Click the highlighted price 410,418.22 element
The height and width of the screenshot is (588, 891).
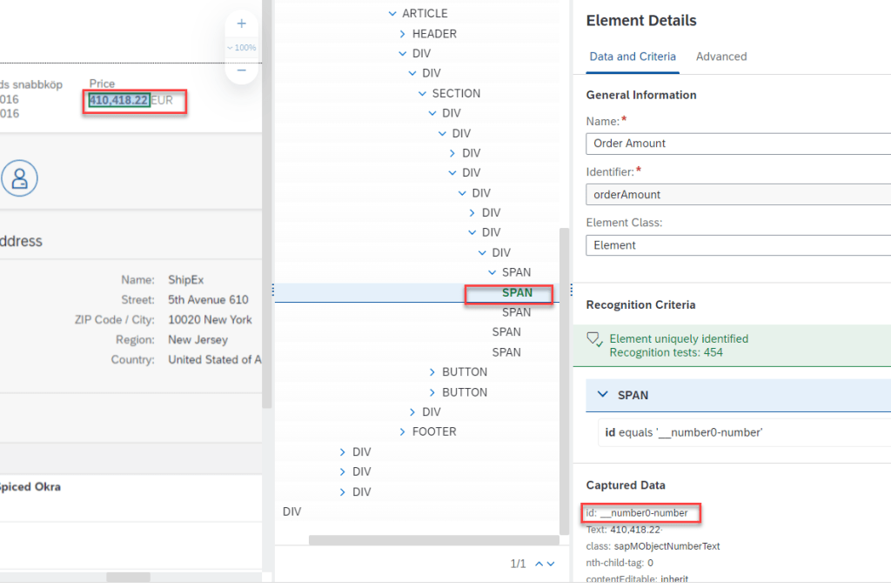tap(118, 100)
